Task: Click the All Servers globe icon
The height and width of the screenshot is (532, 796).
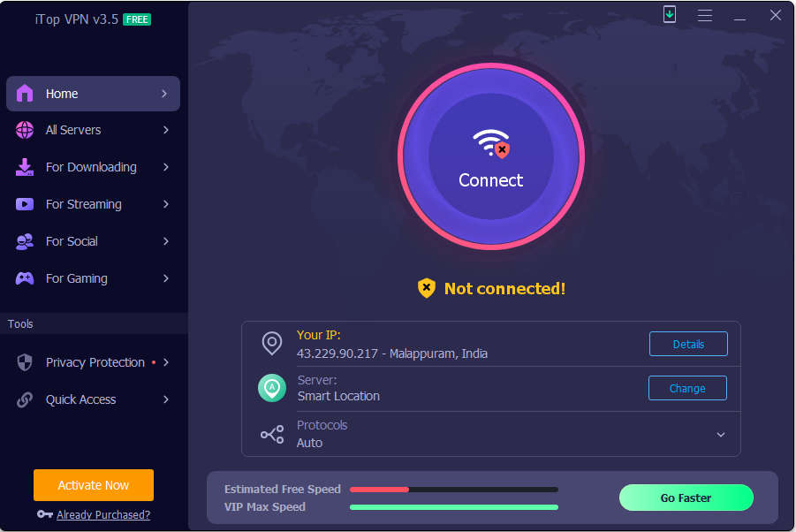Action: (x=25, y=130)
